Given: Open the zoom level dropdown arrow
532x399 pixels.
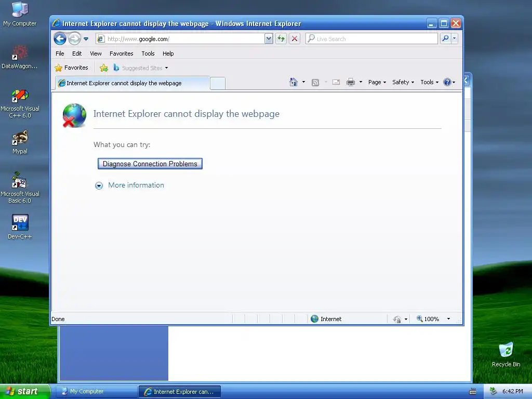Looking at the screenshot, I should point(448,319).
